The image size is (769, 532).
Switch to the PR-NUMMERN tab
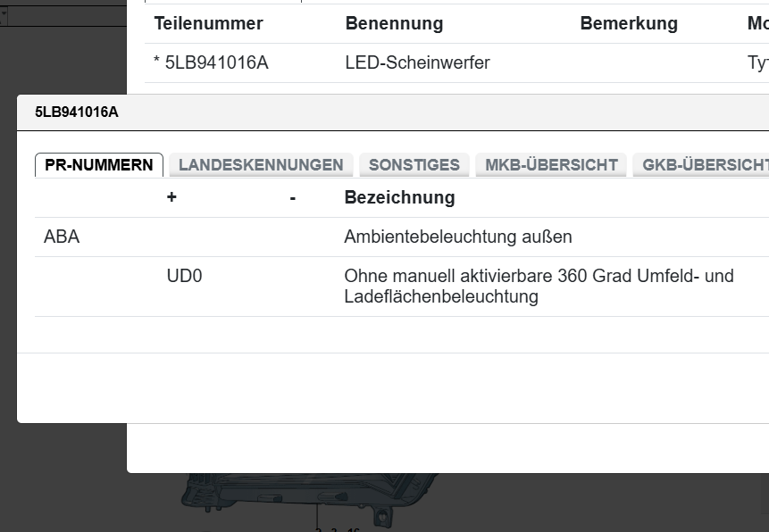click(99, 165)
